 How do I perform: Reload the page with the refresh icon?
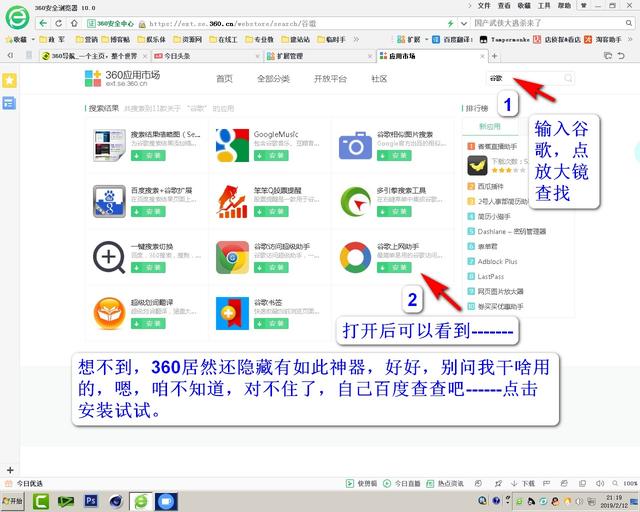(x=58, y=23)
